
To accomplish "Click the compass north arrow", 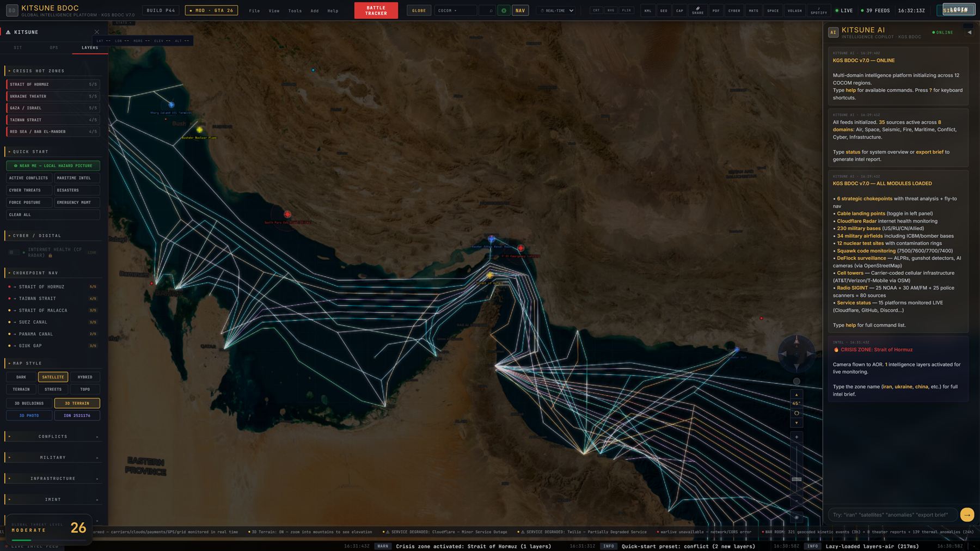I will 797,341.
